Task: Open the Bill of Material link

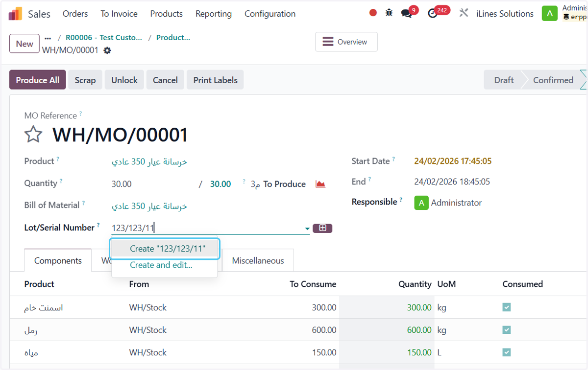Action: pyautogui.click(x=149, y=207)
